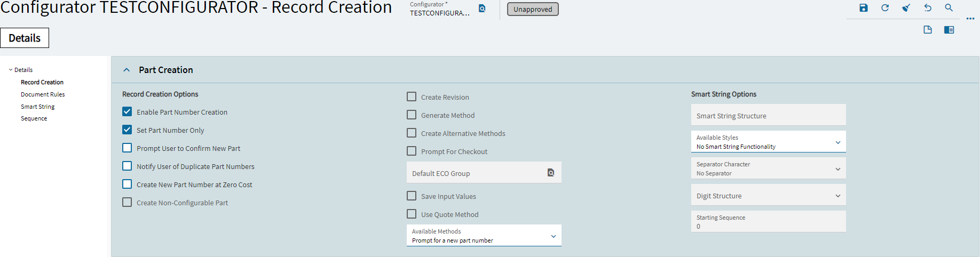980x257 pixels.
Task: Click the Undo arrow icon
Action: click(928, 8)
